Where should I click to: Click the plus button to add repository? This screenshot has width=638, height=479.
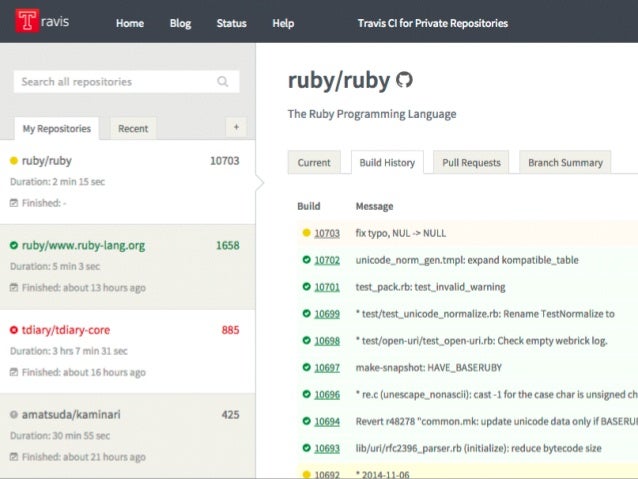[x=236, y=127]
